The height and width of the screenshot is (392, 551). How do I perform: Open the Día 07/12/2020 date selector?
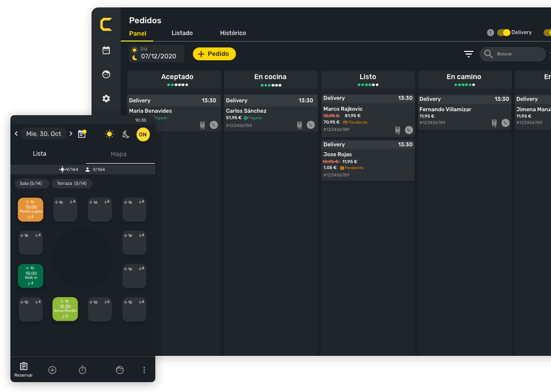tap(156, 53)
